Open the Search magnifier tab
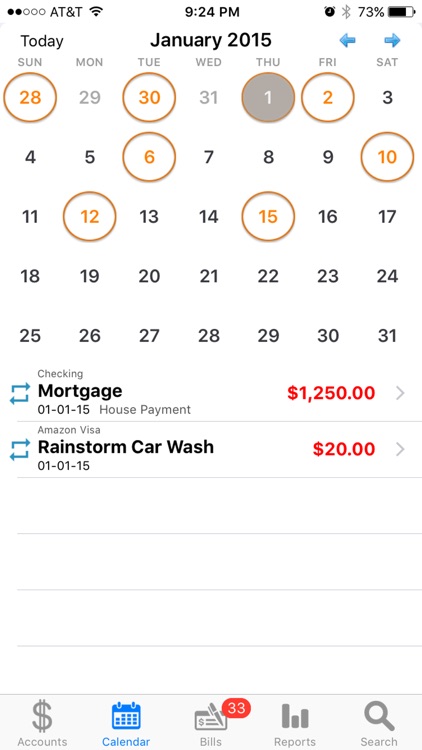Viewport: 422px width, 750px height. tap(379, 723)
